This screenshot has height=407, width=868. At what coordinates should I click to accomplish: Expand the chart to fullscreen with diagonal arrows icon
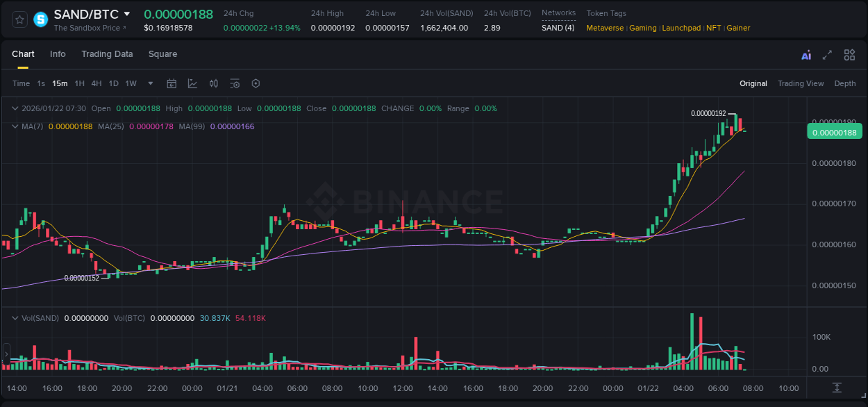[x=827, y=55]
